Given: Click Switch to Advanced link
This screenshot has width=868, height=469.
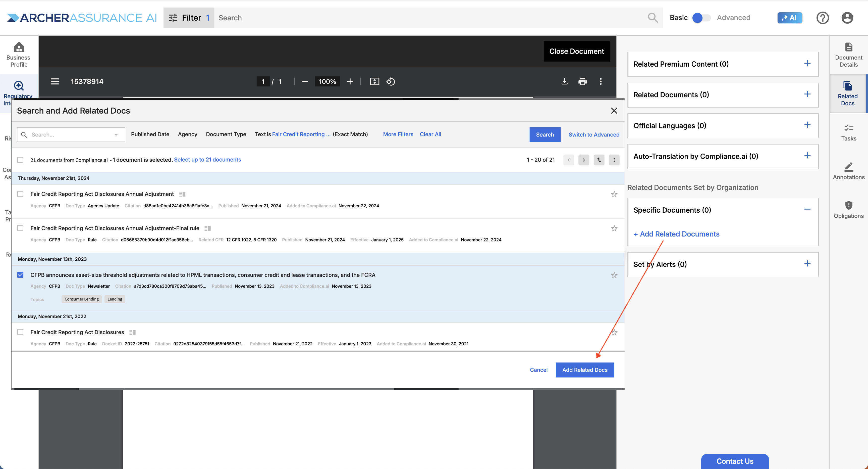Looking at the screenshot, I should coord(594,134).
